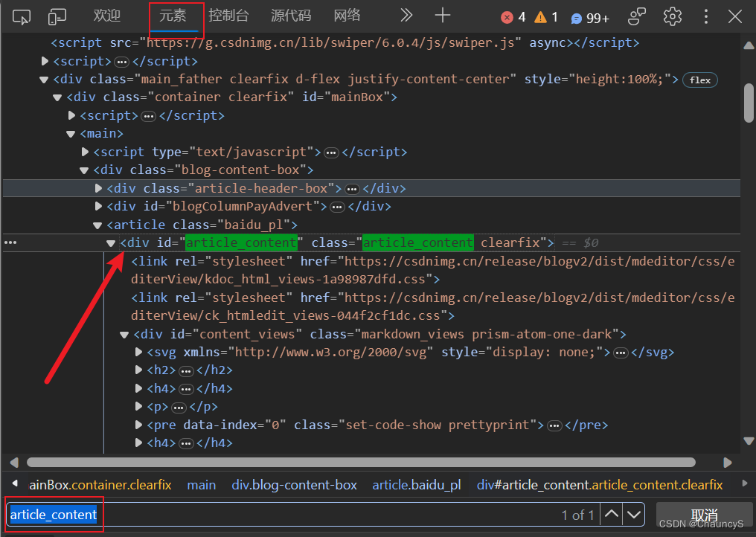Image resolution: width=756 pixels, height=537 pixels.
Task: Add a new tool with plus icon
Action: pyautogui.click(x=442, y=16)
